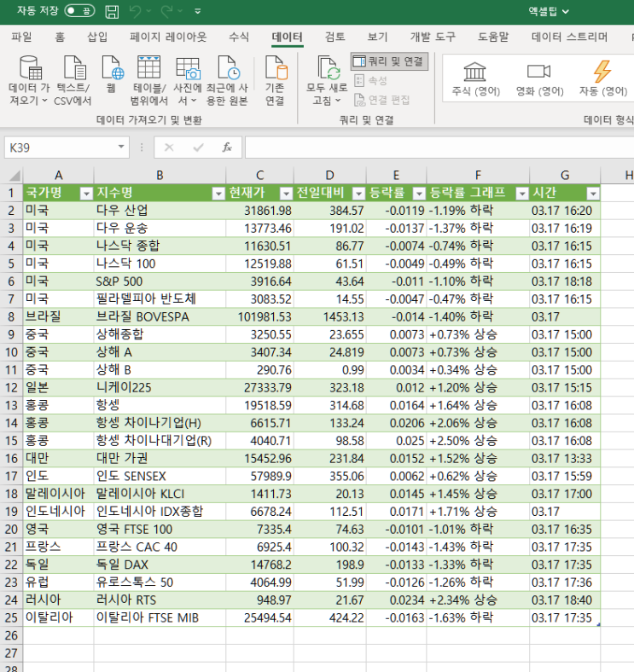The width and height of the screenshot is (634, 672).
Task: Switch to the 홈 tab
Action: pos(60,37)
